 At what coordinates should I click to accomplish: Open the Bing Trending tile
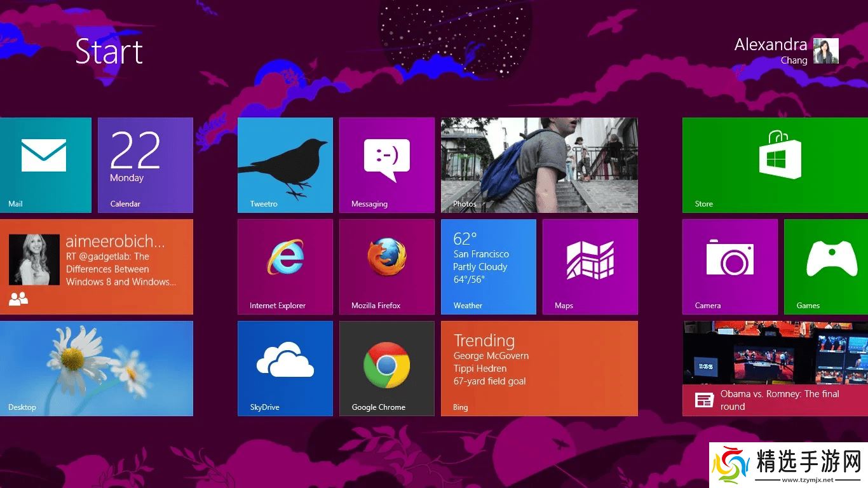539,368
